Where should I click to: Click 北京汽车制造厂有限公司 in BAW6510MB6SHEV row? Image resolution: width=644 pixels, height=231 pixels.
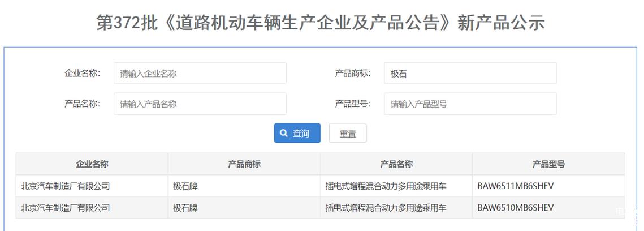[65, 208]
